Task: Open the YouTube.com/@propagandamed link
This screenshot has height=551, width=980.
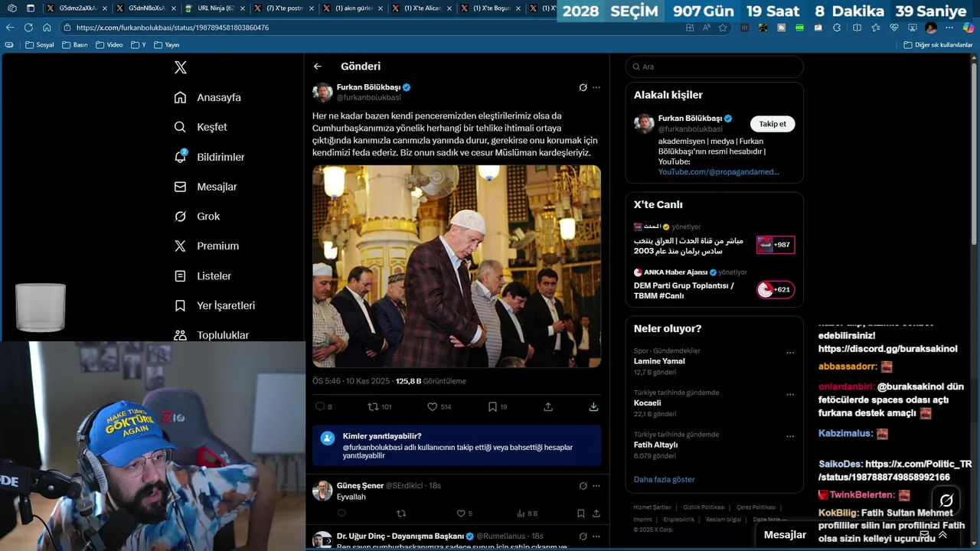Action: pyautogui.click(x=718, y=172)
